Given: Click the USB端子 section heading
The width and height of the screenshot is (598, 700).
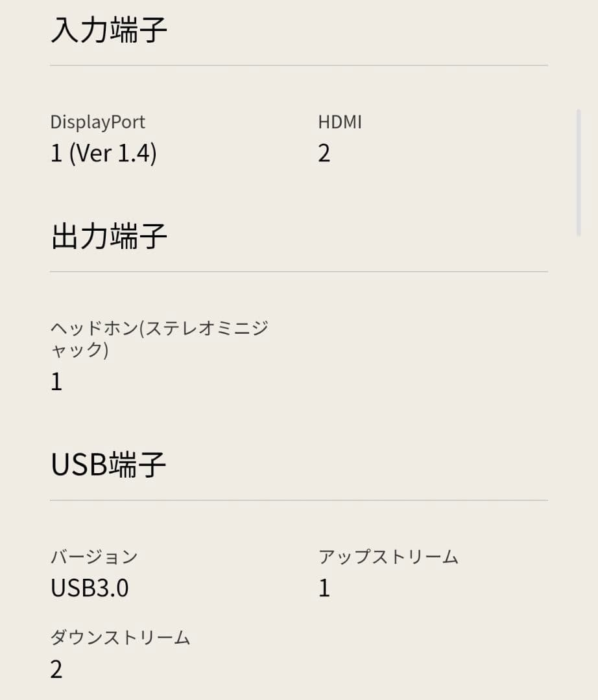Looking at the screenshot, I should [108, 465].
